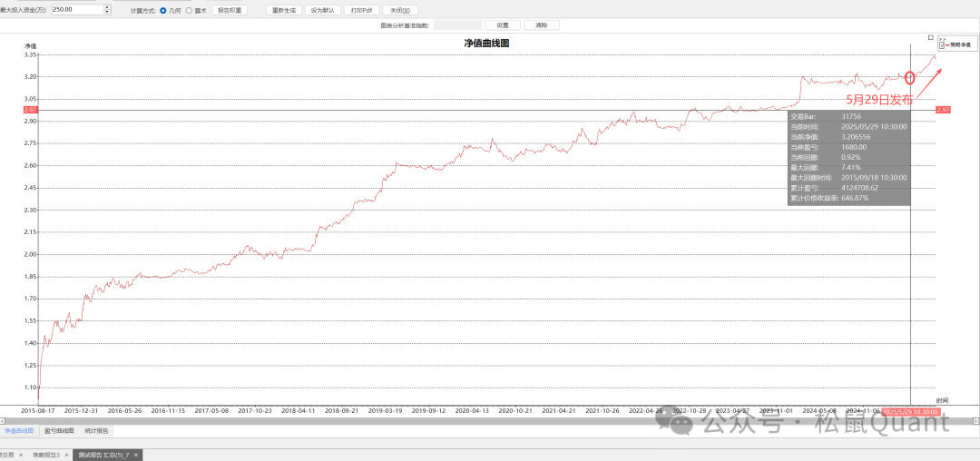Image resolution: width=980 pixels, height=461 pixels.
Task: Click the 图表分析基准指数 input field
Action: [x=456, y=25]
